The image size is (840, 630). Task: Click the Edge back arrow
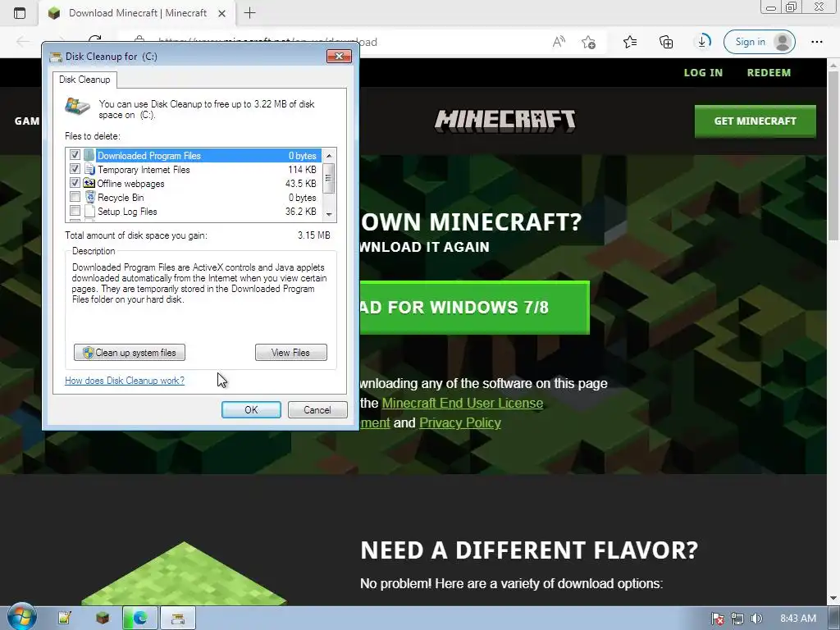tap(22, 41)
